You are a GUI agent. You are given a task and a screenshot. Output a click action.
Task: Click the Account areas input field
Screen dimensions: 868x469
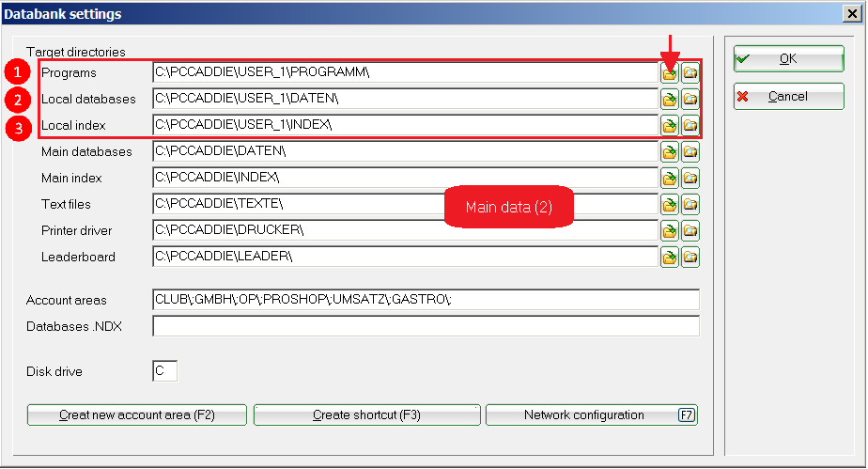point(426,300)
